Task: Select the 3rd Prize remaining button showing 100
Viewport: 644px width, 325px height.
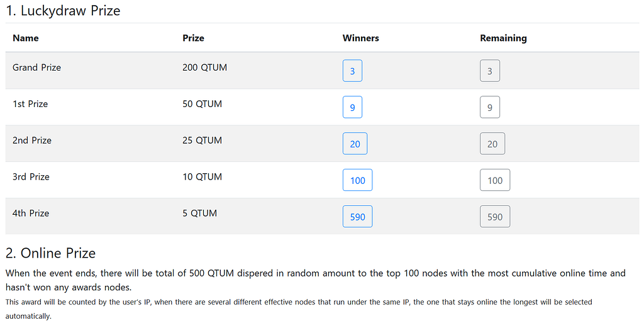Action: pyautogui.click(x=495, y=180)
